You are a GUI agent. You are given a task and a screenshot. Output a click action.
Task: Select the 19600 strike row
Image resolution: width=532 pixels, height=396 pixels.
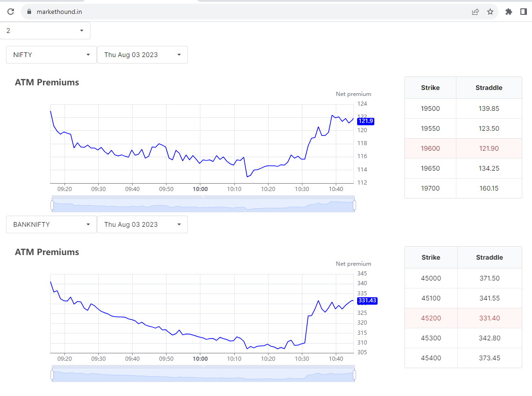coord(463,148)
